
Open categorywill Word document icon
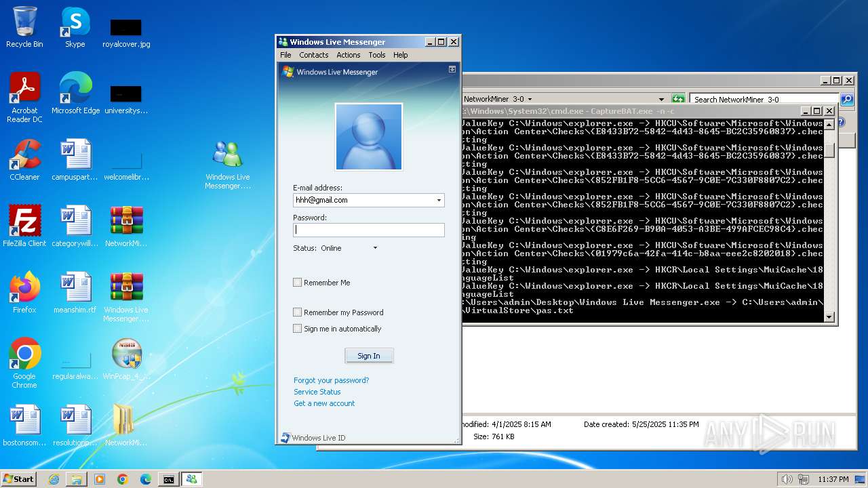75,226
